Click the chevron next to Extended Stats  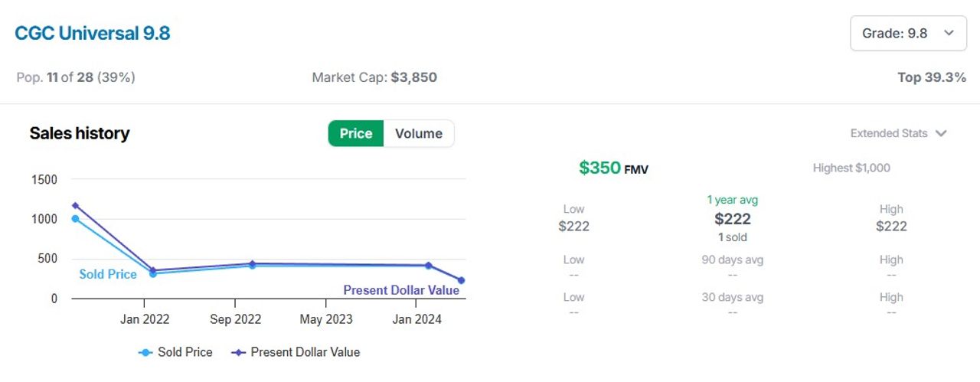click(941, 133)
